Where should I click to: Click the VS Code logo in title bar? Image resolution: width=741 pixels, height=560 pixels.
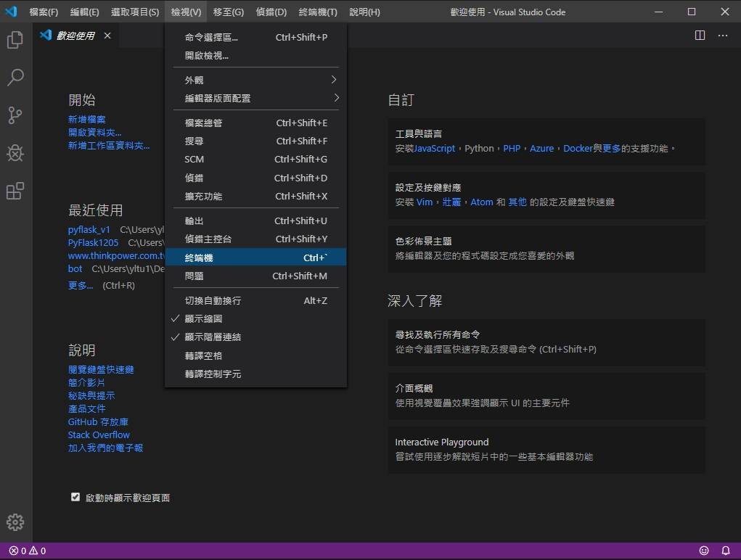11,12
